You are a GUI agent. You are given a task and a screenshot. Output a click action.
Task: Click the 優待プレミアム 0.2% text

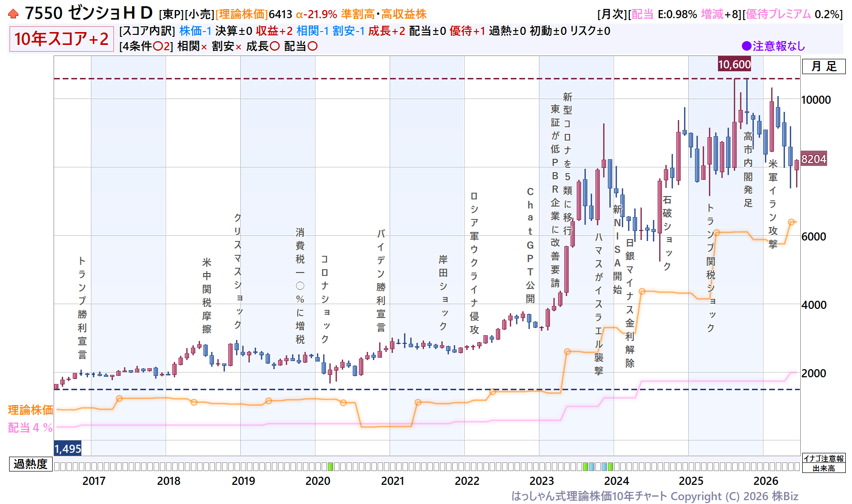pyautogui.click(x=793, y=14)
